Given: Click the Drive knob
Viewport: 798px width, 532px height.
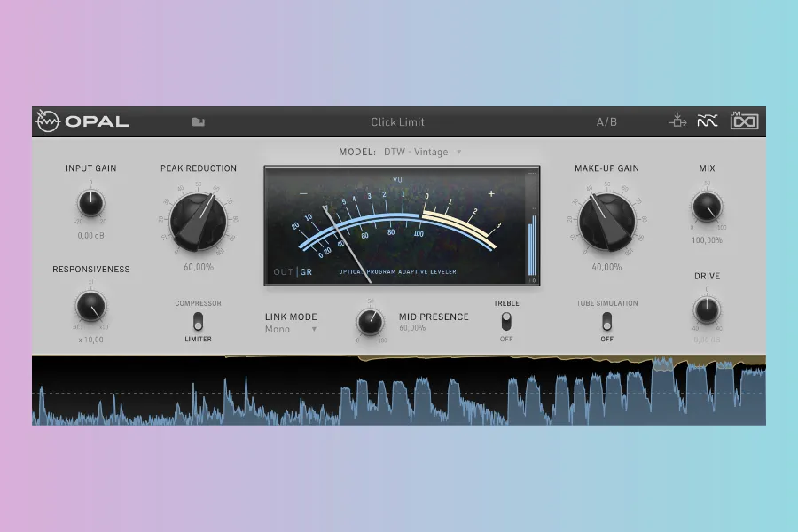Looking at the screenshot, I should pyautogui.click(x=707, y=310).
